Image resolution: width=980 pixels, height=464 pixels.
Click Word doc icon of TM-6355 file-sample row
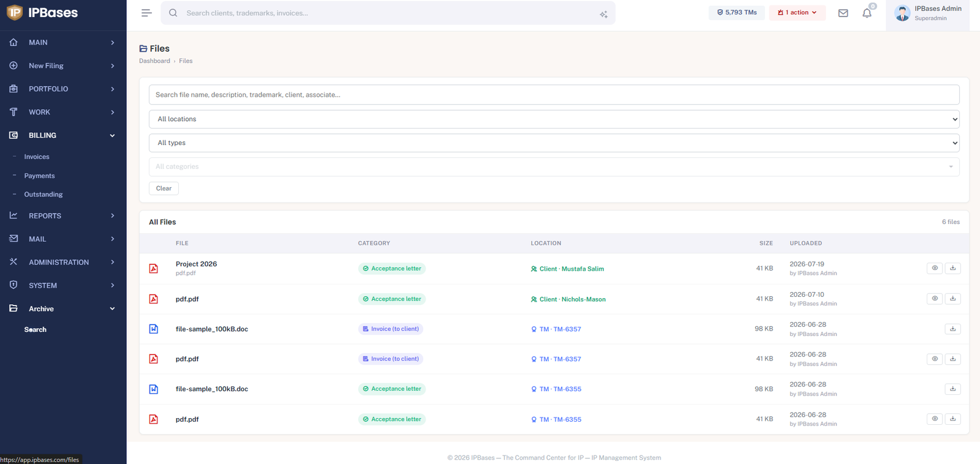click(154, 389)
